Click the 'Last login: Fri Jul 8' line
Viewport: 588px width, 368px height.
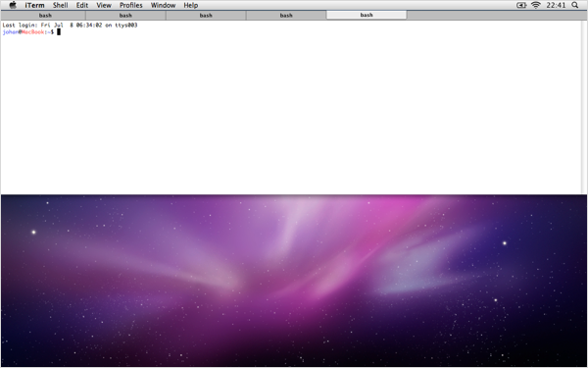[x=71, y=26]
